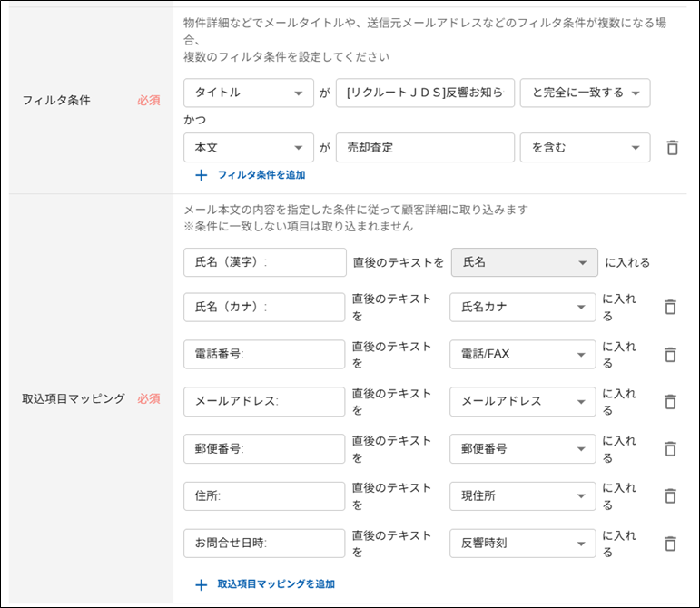Open the と完全に一致する match type dropdown
This screenshot has height=608, width=700.
click(x=585, y=93)
